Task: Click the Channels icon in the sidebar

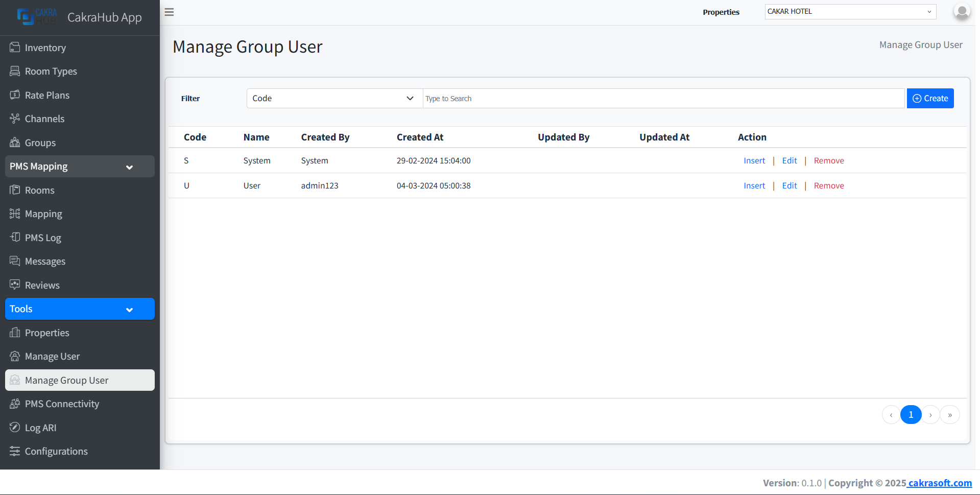Action: [x=15, y=119]
